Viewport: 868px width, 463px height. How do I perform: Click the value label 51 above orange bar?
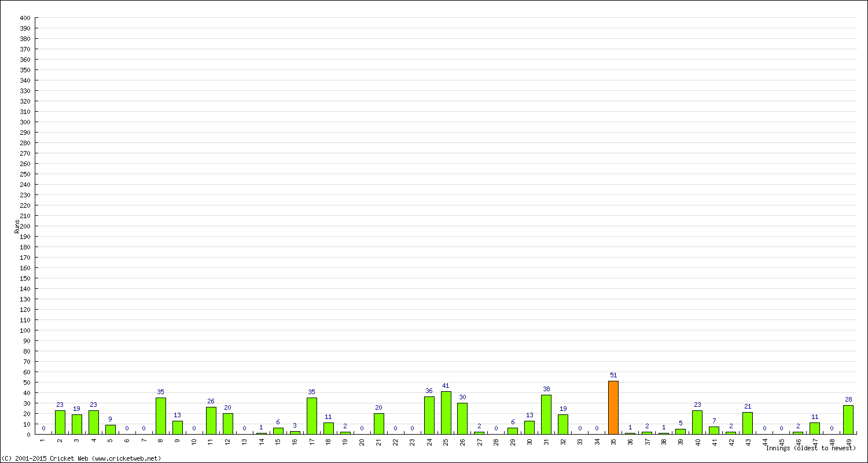(613, 375)
